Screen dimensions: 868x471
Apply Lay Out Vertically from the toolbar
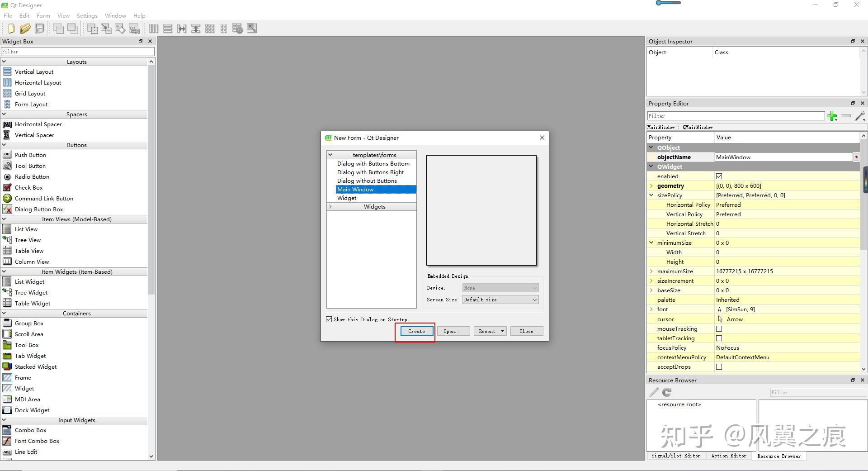(168, 29)
